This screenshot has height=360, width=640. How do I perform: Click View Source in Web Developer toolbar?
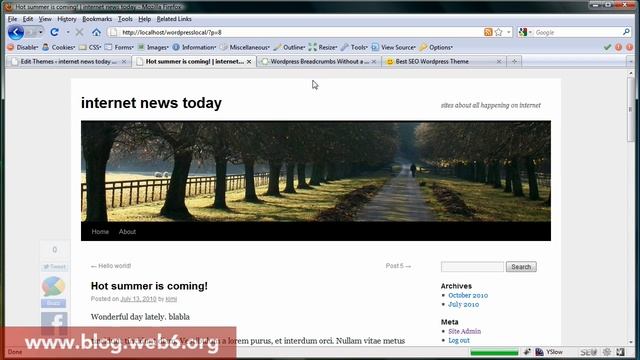click(x=393, y=47)
